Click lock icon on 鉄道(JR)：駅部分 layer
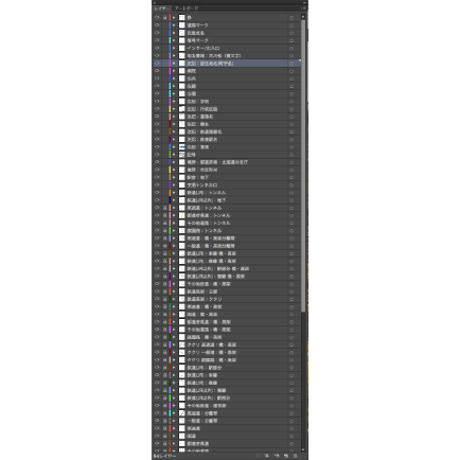Viewport: 460px width, 460px height. (165, 368)
